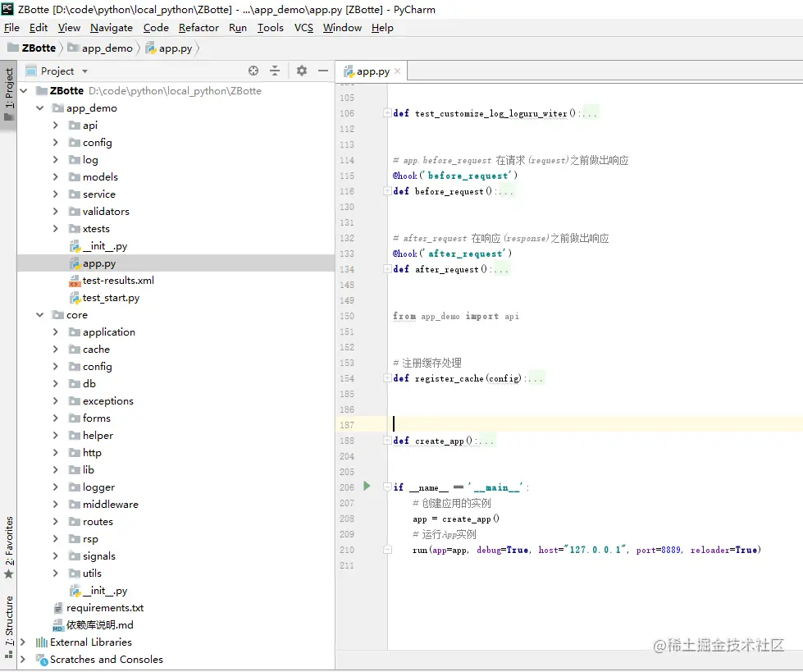
Task: Open the VCS menu
Action: [x=303, y=28]
